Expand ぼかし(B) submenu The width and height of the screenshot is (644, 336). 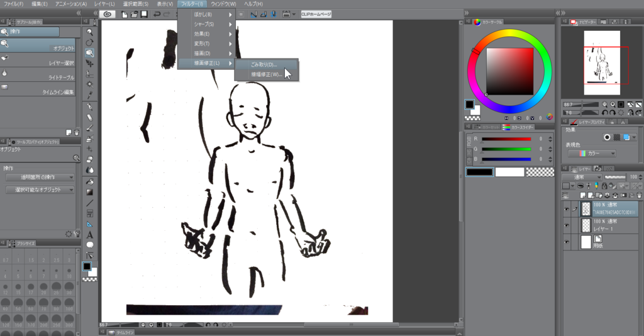click(x=206, y=14)
